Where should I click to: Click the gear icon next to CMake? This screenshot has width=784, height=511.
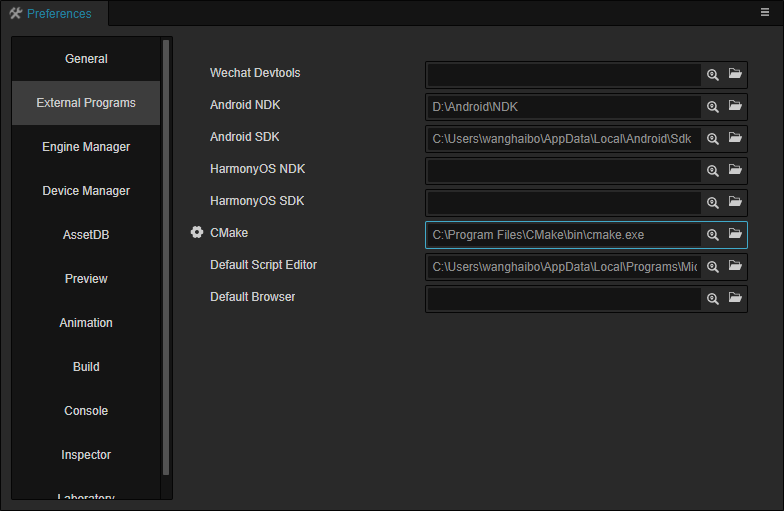click(197, 232)
